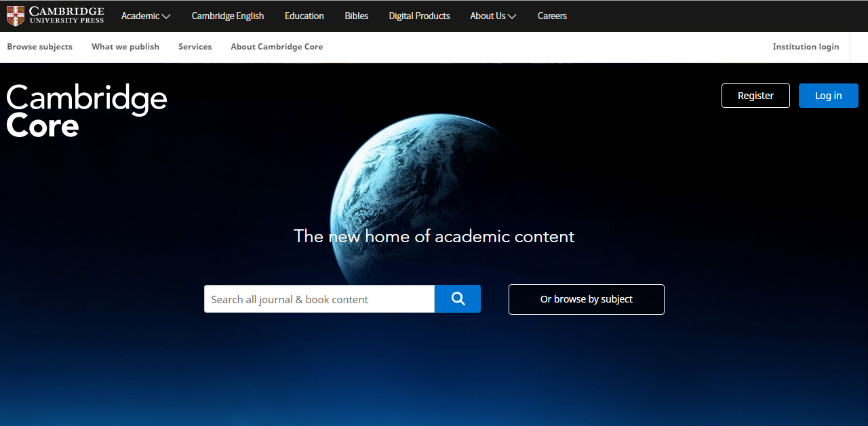Click the Cambridge Core logo
The image size is (868, 426).
86,111
